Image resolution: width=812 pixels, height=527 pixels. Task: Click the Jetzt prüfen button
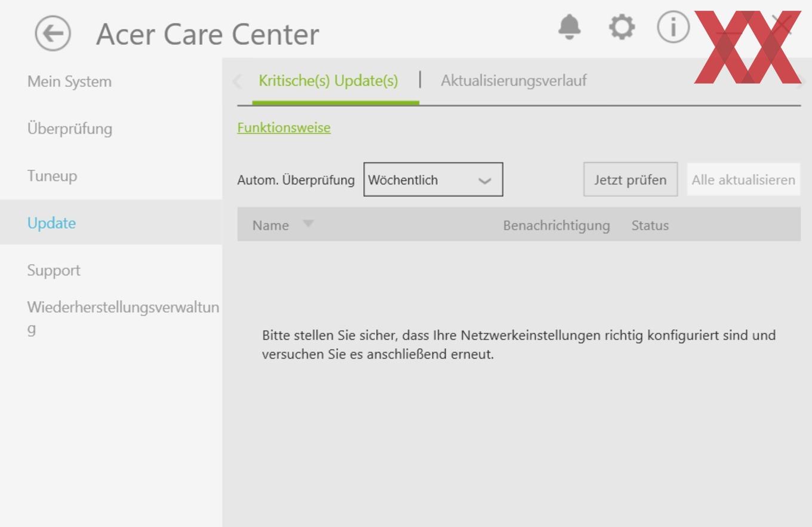pos(630,179)
